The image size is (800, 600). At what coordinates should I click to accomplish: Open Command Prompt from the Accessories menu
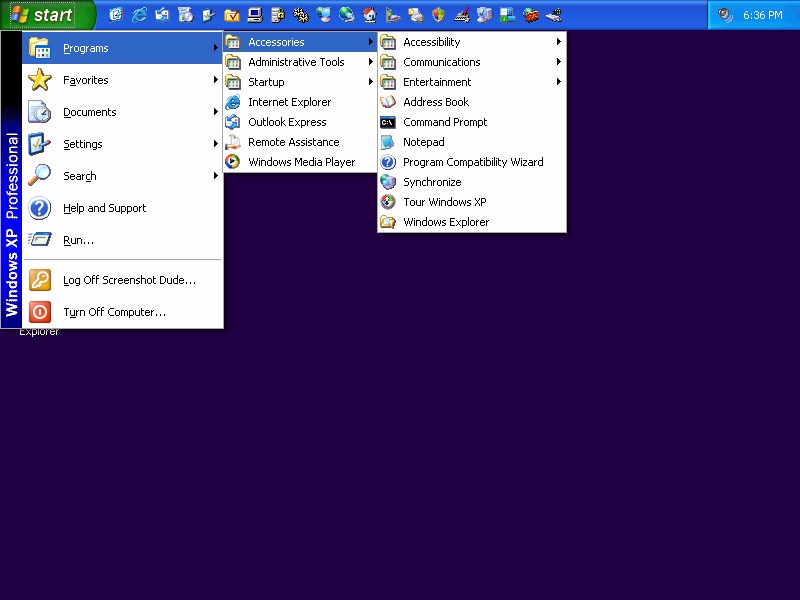click(444, 122)
